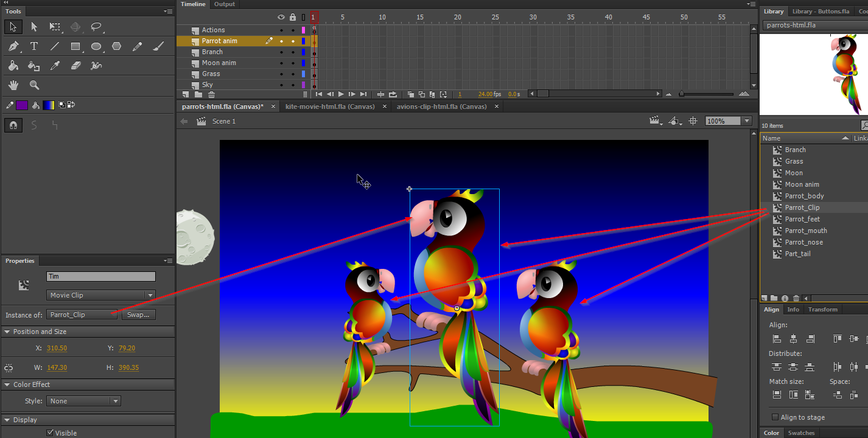Activate the Hand tool
Screen dimensions: 868x438
(x=13, y=85)
